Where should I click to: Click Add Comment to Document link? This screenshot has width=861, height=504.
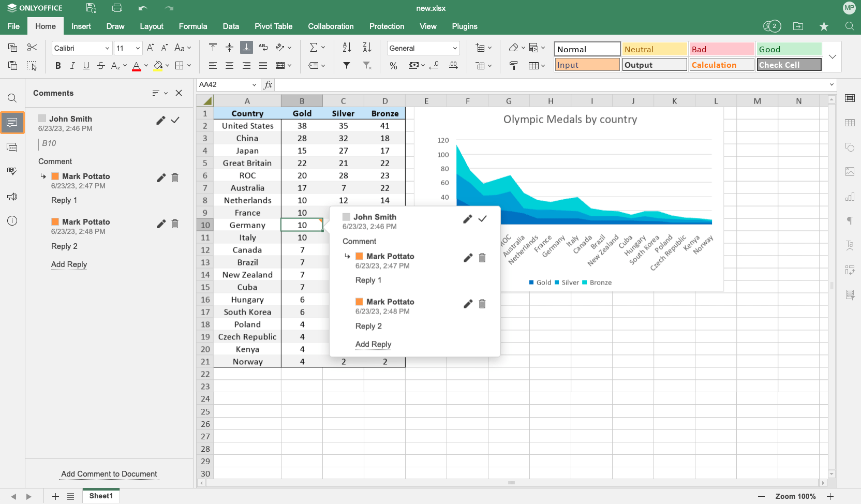click(x=109, y=474)
